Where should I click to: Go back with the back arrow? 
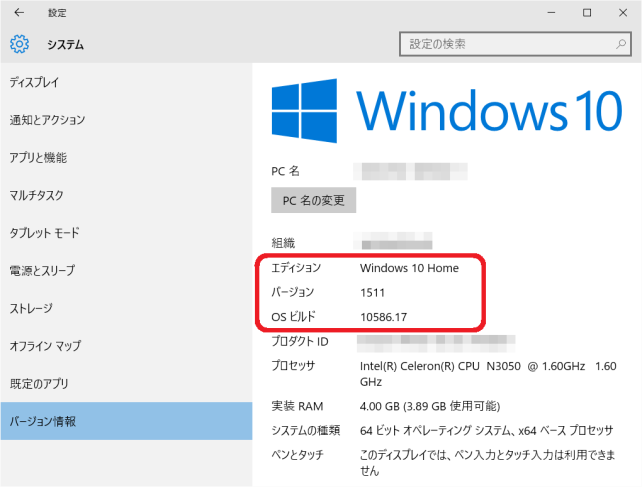point(19,13)
